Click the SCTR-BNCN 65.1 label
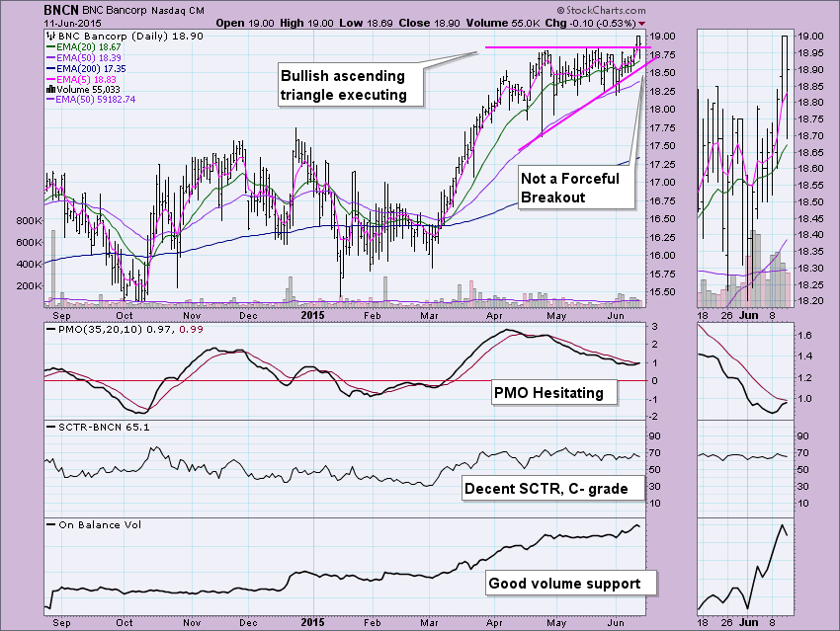The image size is (840, 631). (x=99, y=428)
